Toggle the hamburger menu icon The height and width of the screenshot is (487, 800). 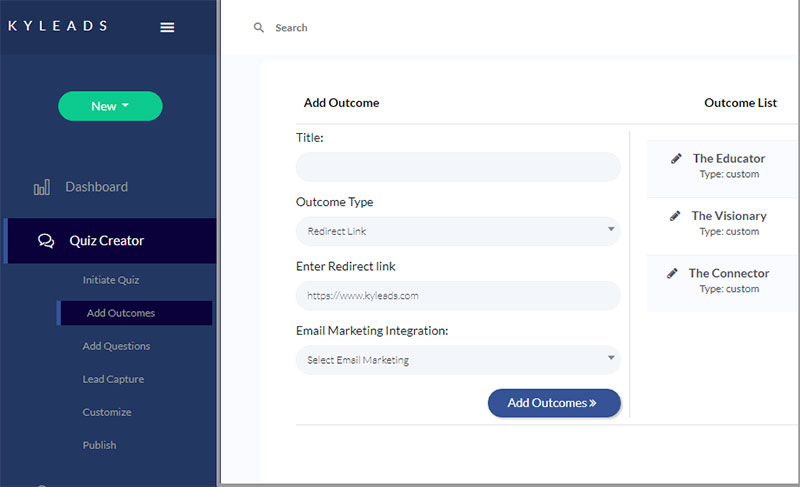167,27
